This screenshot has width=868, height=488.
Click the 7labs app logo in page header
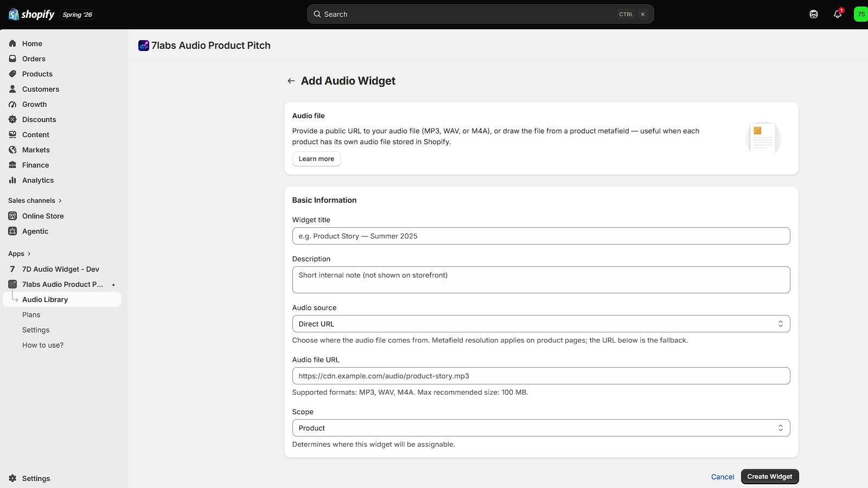(x=144, y=46)
